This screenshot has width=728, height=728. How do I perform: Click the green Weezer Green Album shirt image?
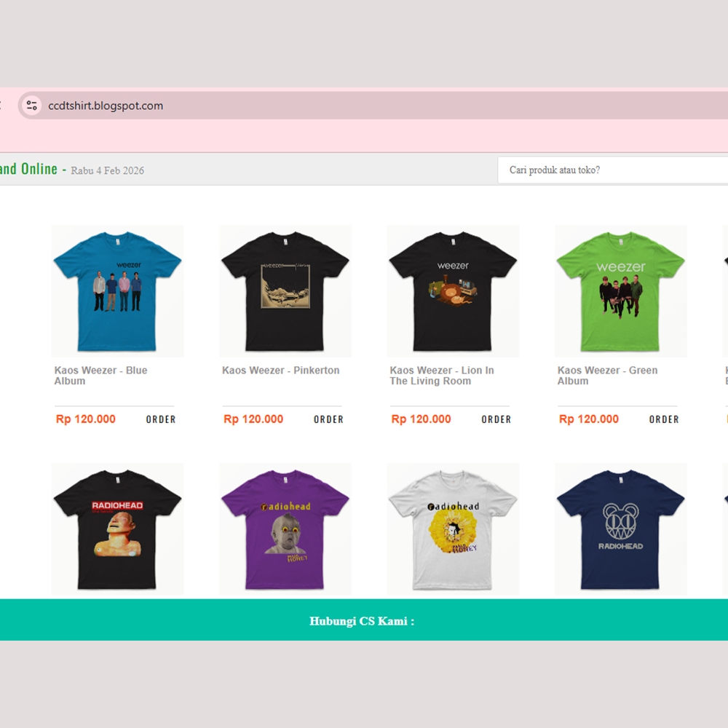(620, 291)
